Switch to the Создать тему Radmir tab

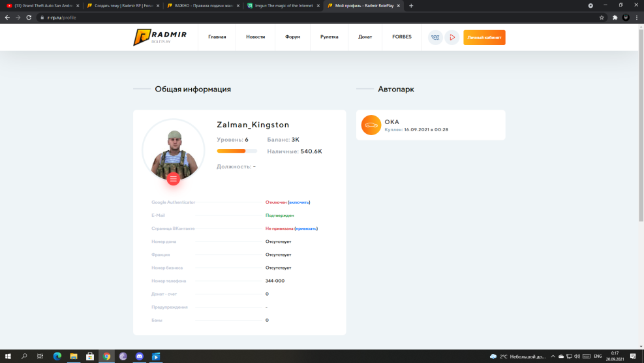tap(123, 6)
